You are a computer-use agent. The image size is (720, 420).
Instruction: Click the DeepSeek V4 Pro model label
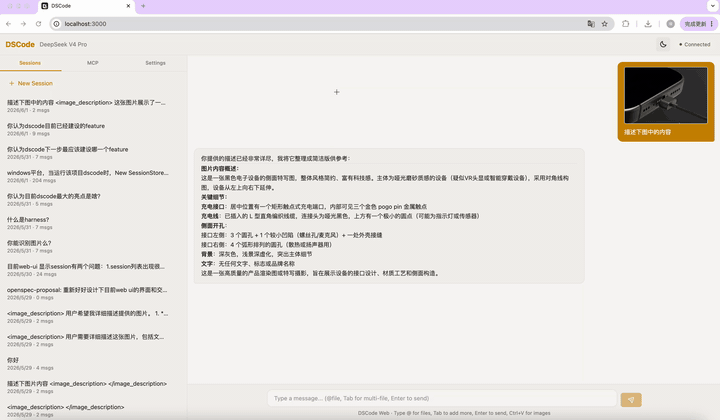click(x=63, y=45)
